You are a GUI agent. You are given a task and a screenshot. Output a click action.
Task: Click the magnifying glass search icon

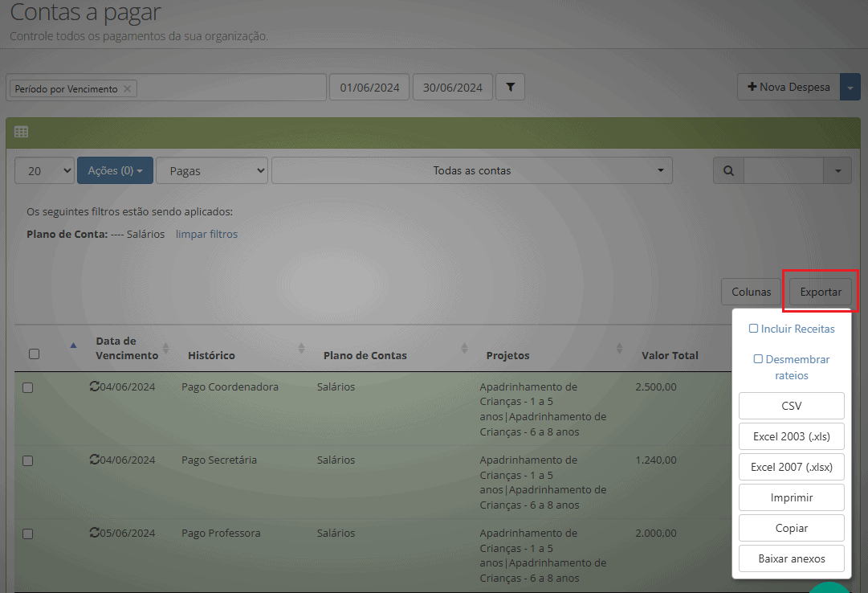pyautogui.click(x=728, y=170)
